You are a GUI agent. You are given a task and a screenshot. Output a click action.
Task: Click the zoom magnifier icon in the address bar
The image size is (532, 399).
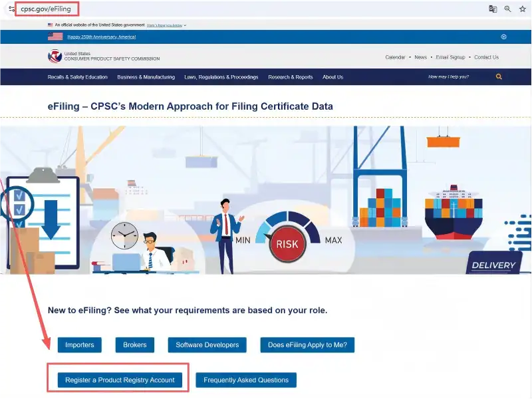point(507,9)
